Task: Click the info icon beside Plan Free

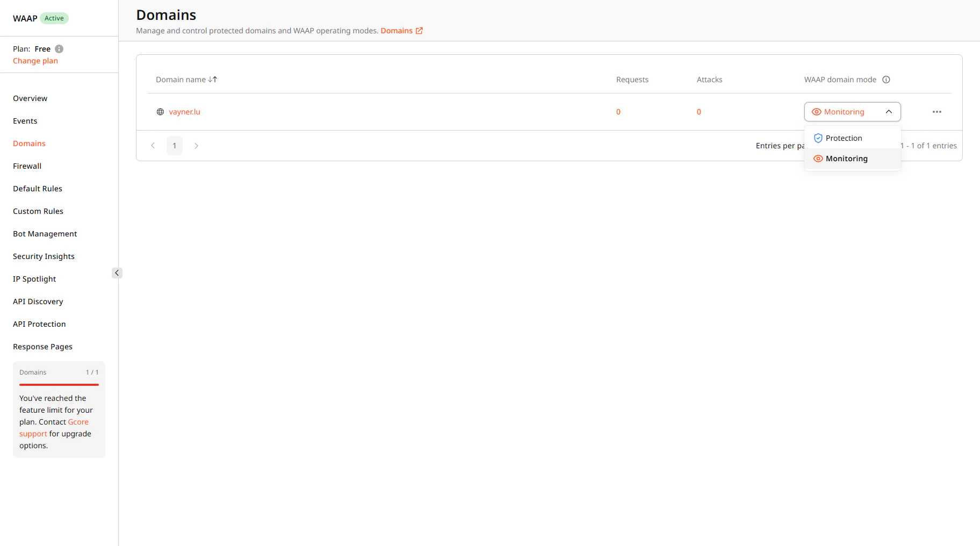Action: pyautogui.click(x=60, y=48)
